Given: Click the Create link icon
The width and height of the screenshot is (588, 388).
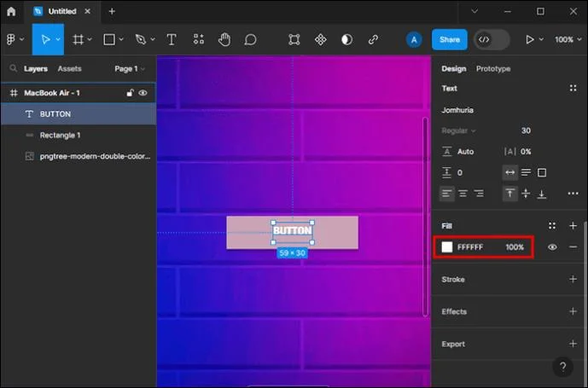Looking at the screenshot, I should click(373, 39).
